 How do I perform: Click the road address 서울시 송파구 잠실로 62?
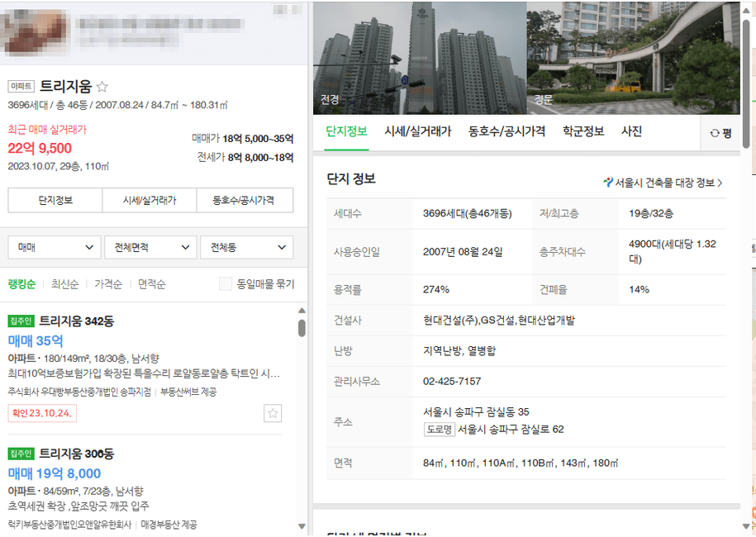[511, 429]
